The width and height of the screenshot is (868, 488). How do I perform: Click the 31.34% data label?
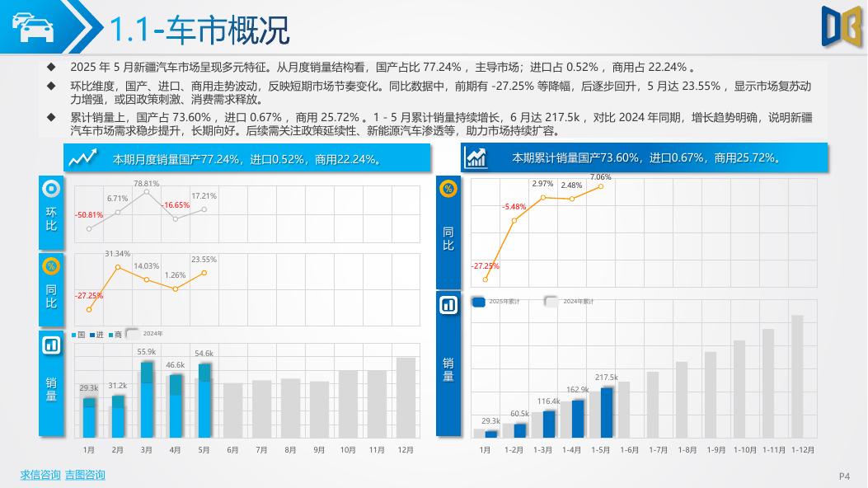coord(117,253)
